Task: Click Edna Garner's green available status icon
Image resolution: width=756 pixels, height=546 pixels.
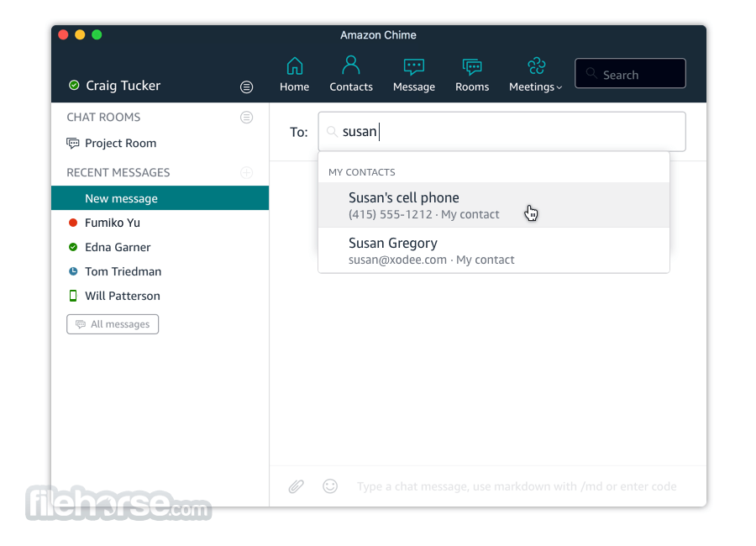Action: tap(73, 248)
